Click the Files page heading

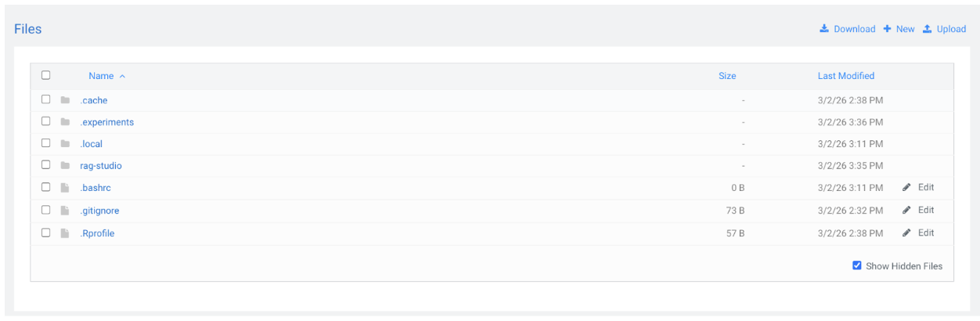click(28, 29)
